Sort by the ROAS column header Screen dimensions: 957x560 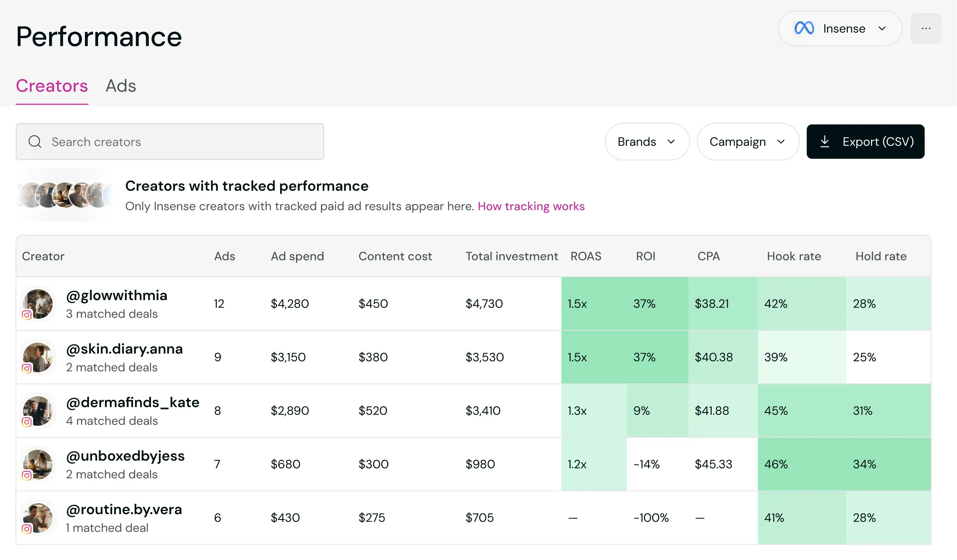(586, 257)
